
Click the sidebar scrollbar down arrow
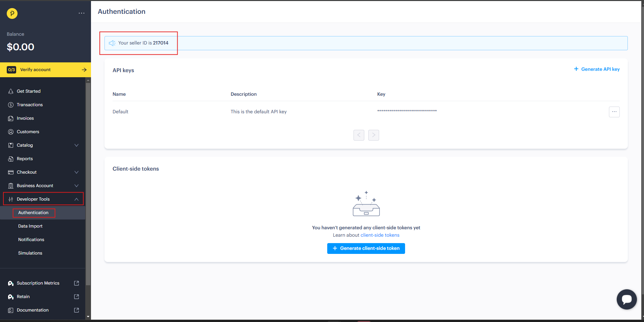[88, 317]
